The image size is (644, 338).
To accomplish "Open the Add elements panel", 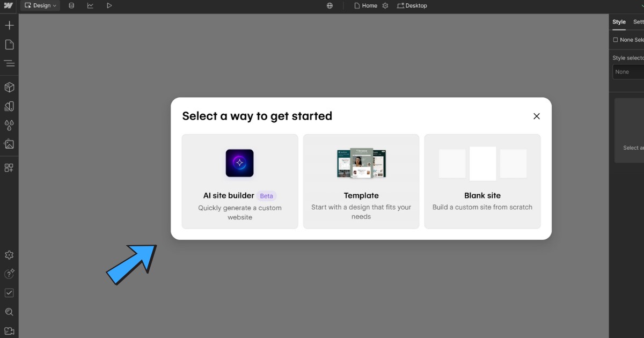I will [x=9, y=25].
